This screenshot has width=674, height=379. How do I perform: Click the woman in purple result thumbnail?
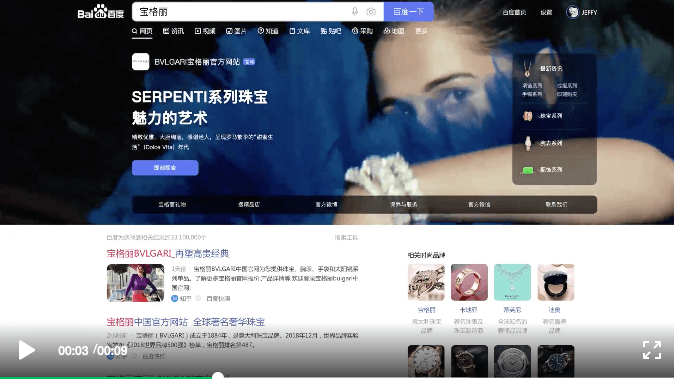coord(135,283)
